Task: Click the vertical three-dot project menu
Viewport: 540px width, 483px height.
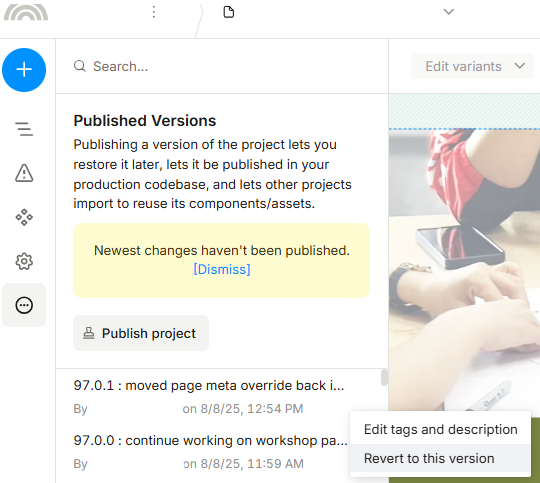Action: pos(154,12)
